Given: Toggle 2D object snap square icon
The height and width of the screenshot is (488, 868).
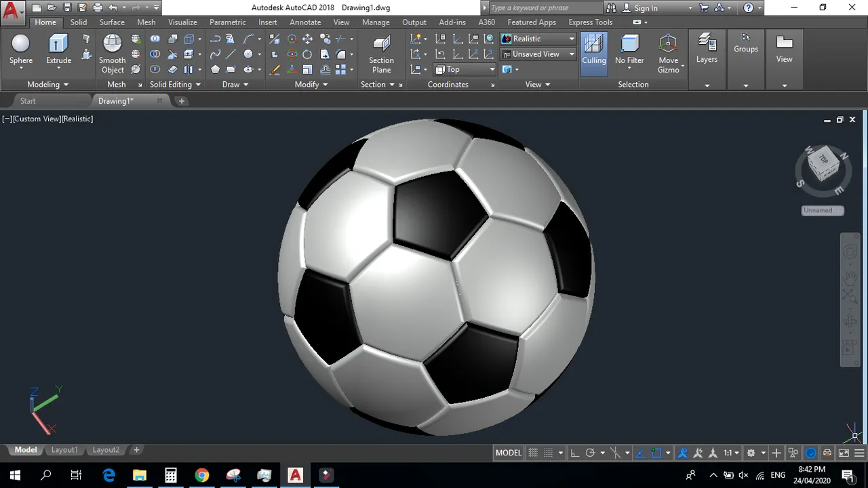Looking at the screenshot, I should point(656,453).
